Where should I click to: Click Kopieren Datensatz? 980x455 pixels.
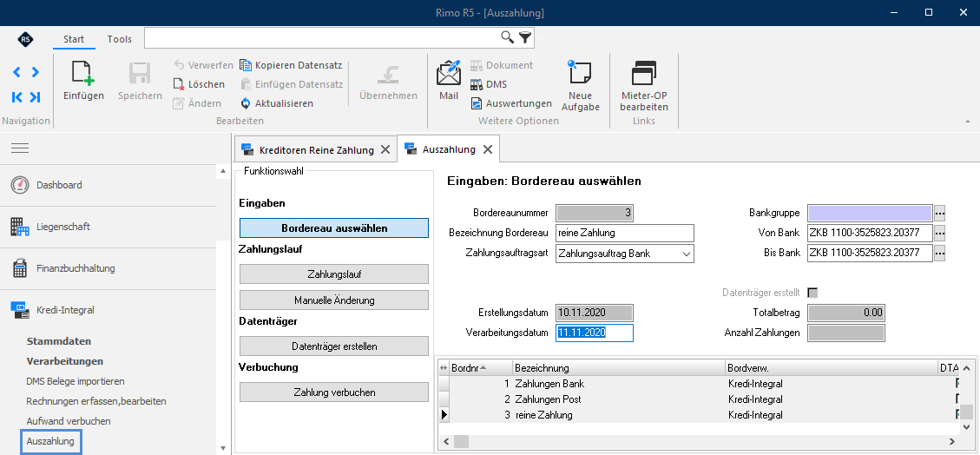(x=291, y=65)
